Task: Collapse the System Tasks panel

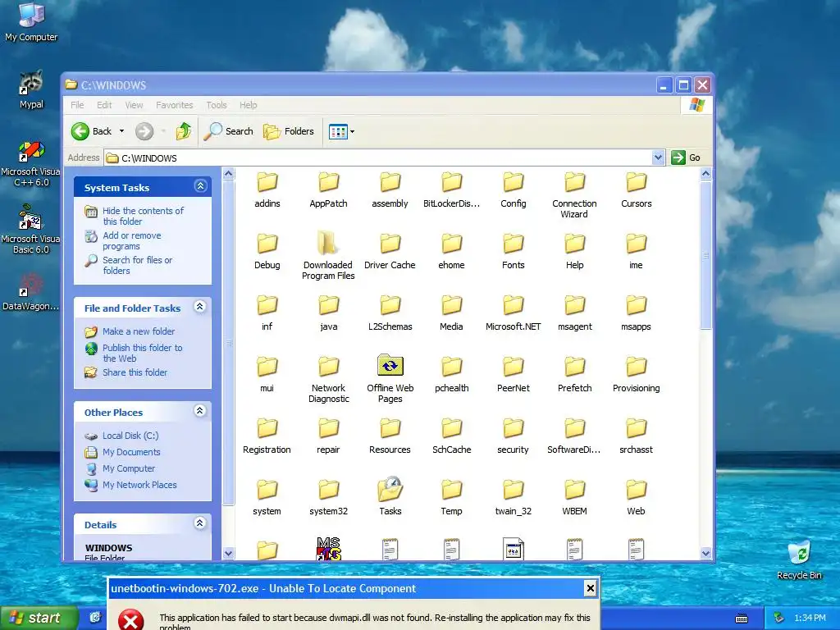Action: 200,186
